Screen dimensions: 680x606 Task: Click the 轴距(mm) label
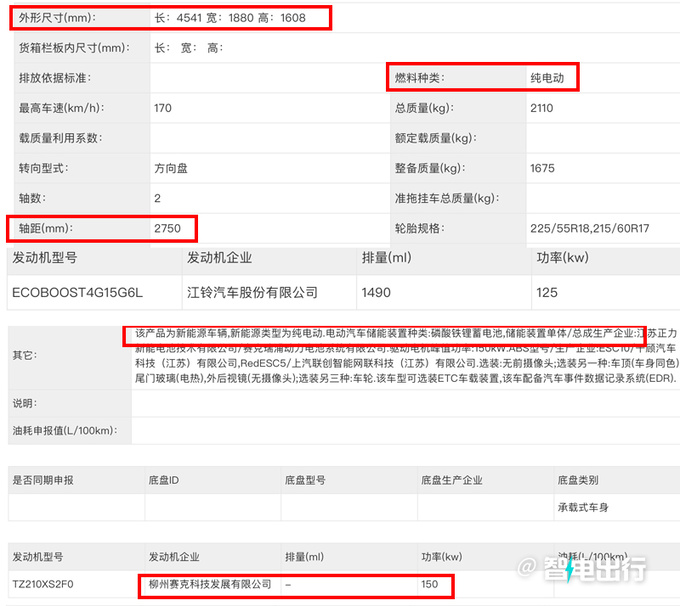click(x=46, y=228)
